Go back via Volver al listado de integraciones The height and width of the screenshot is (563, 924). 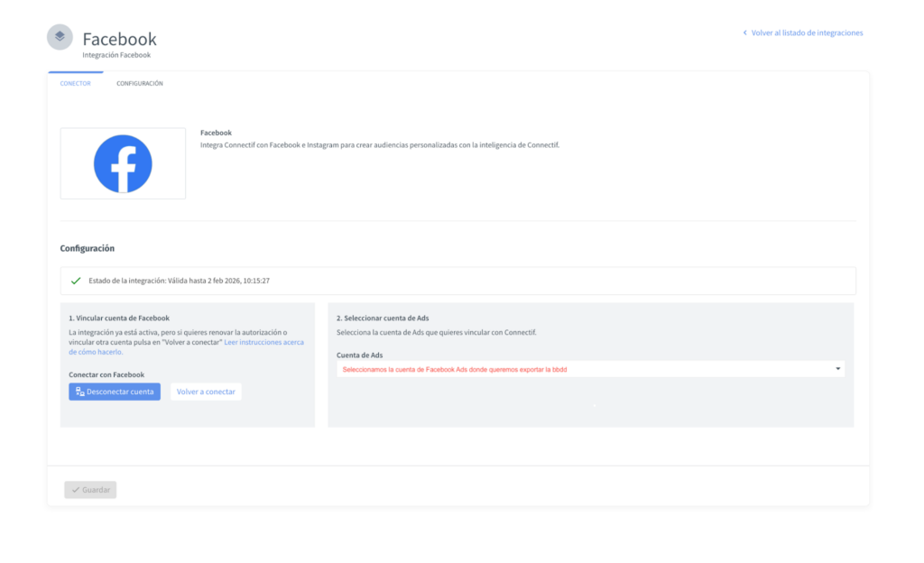click(807, 33)
